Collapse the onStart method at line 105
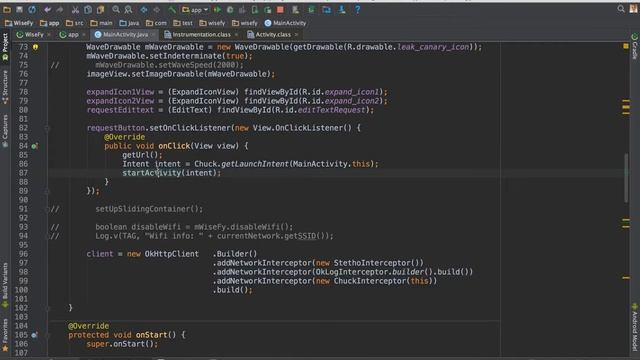 pos(47,335)
